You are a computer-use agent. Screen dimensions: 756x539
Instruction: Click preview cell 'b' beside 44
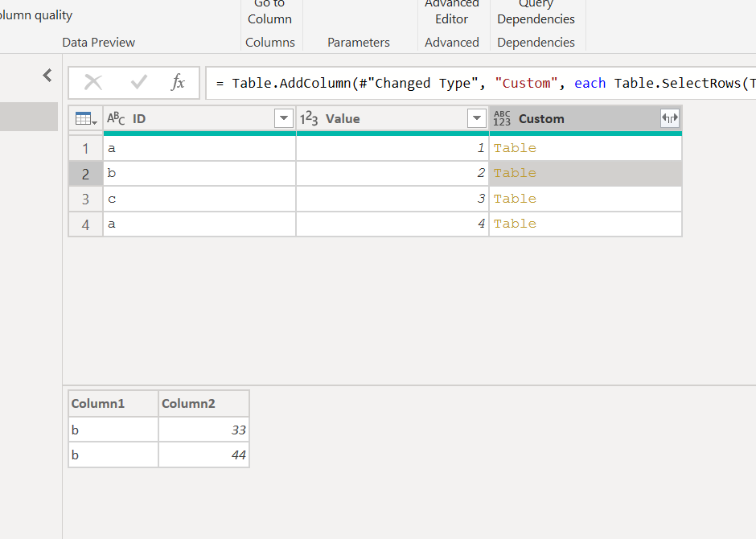pos(113,455)
